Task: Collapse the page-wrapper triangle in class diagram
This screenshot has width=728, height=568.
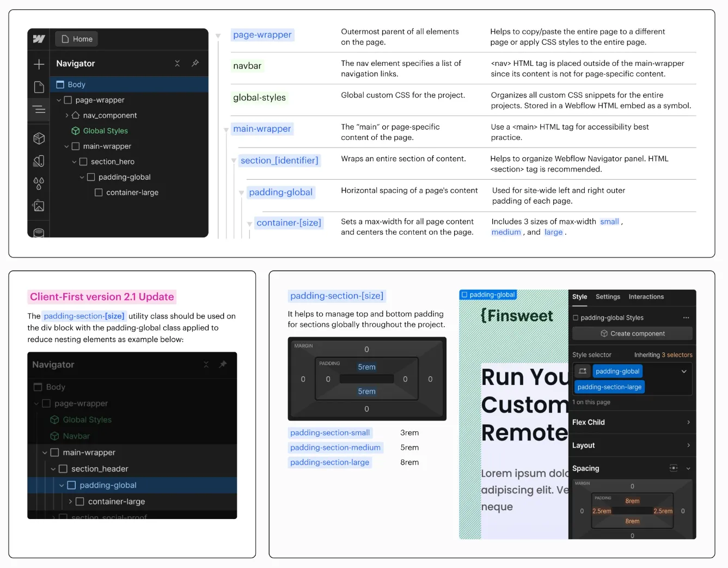Action: click(x=218, y=36)
